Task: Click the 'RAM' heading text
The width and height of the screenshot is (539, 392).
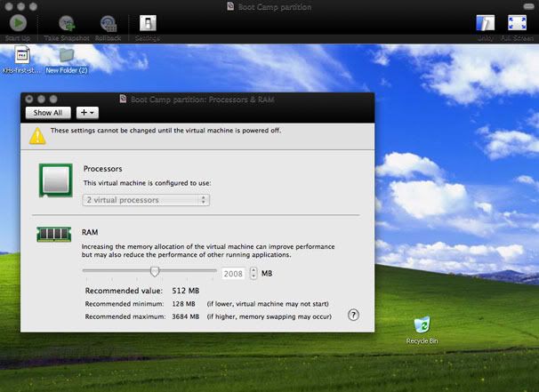Action: 90,232
